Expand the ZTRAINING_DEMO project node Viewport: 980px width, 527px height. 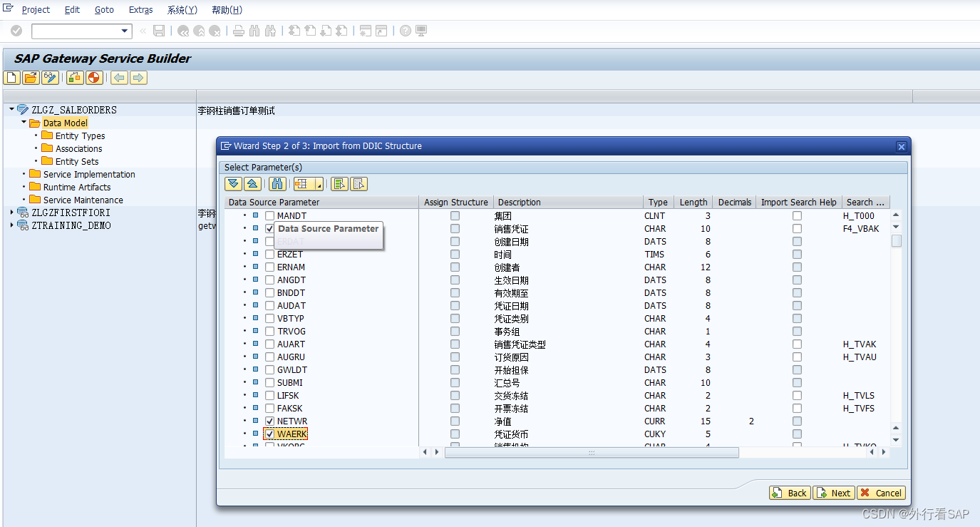point(11,225)
